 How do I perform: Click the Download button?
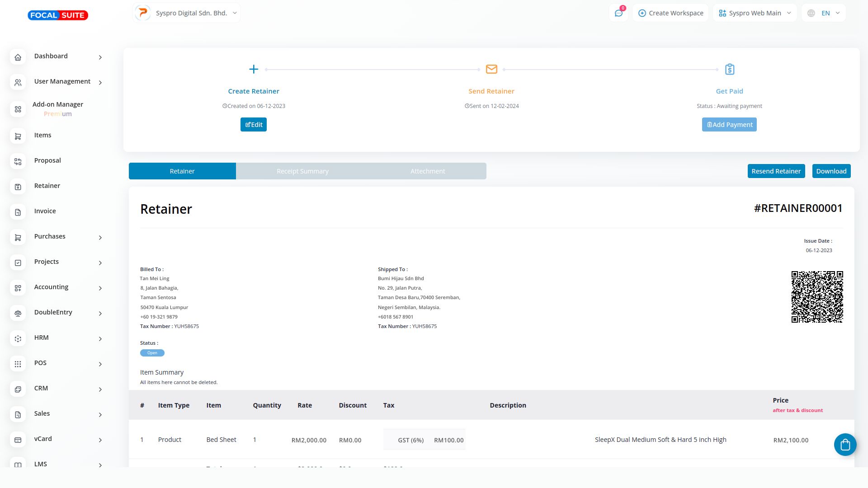[831, 171]
